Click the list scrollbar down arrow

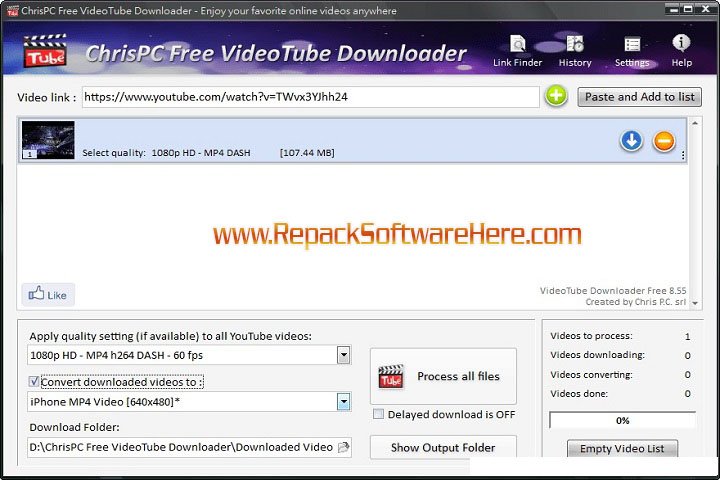(x=695, y=303)
